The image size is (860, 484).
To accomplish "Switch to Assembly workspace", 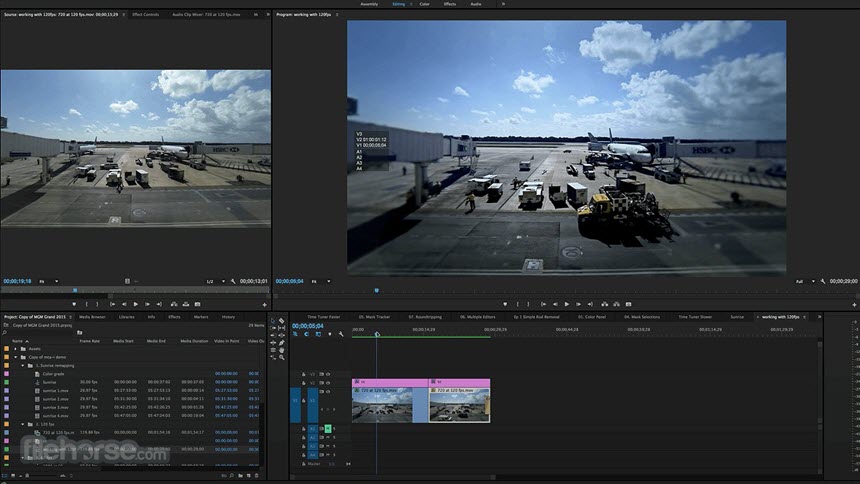I will (369, 4).
